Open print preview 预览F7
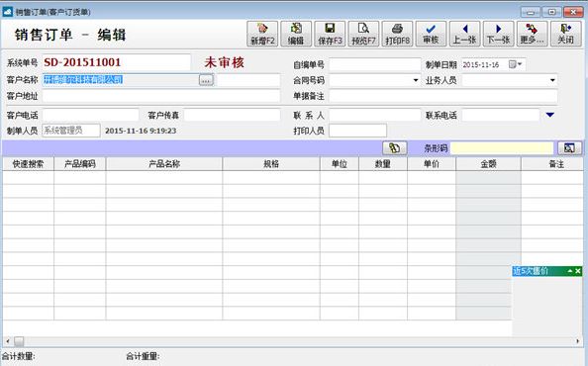This screenshot has height=366, width=588. tap(363, 34)
